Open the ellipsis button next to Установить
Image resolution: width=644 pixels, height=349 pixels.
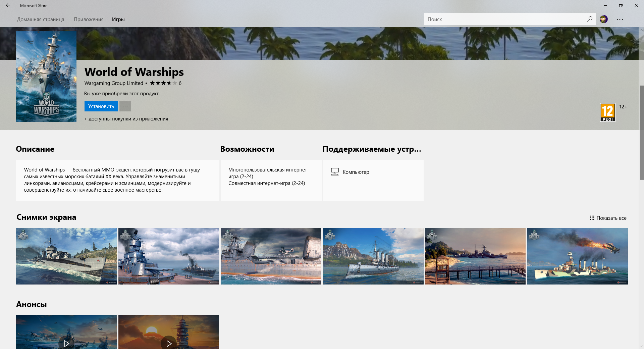click(x=125, y=106)
